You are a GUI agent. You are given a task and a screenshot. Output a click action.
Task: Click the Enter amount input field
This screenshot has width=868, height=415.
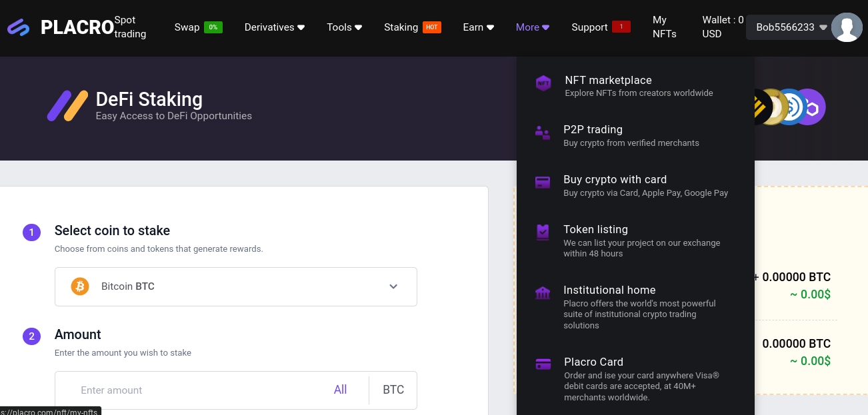pyautogui.click(x=200, y=390)
